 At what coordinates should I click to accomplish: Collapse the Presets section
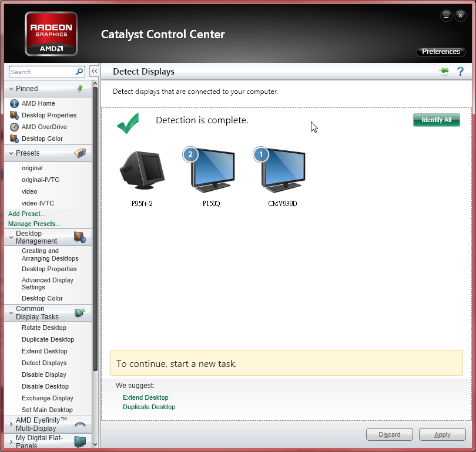click(11, 153)
